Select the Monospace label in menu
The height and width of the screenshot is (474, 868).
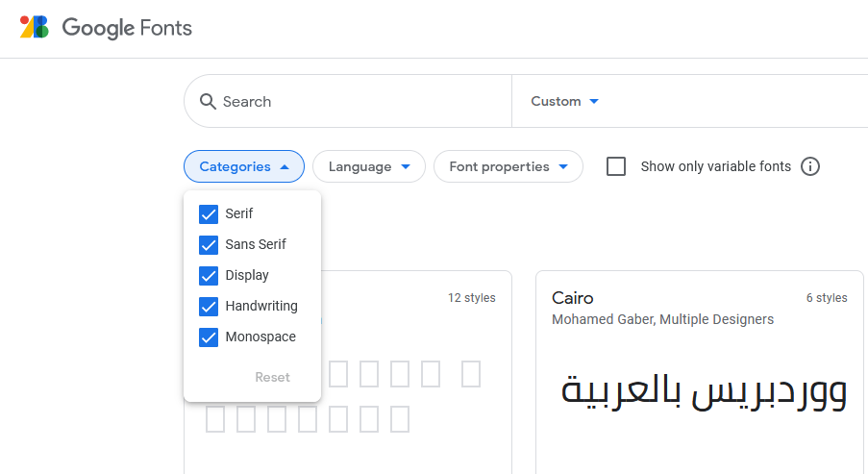pyautogui.click(x=260, y=337)
